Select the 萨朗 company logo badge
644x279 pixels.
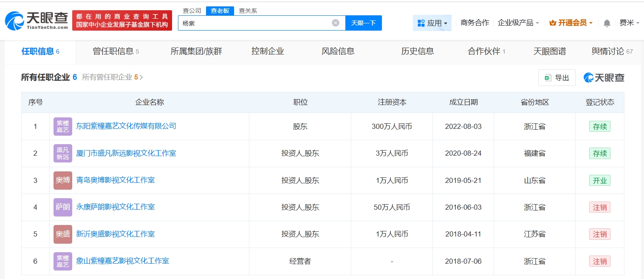(x=63, y=207)
